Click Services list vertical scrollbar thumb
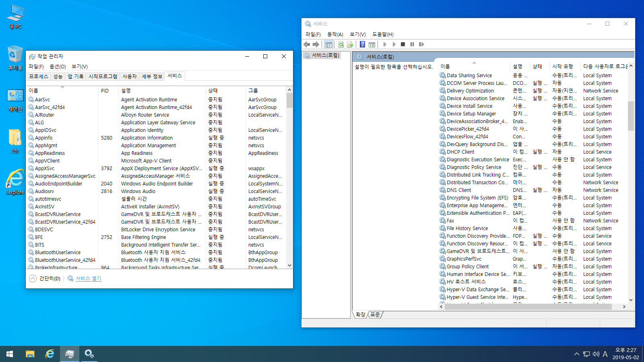 pos(631,116)
